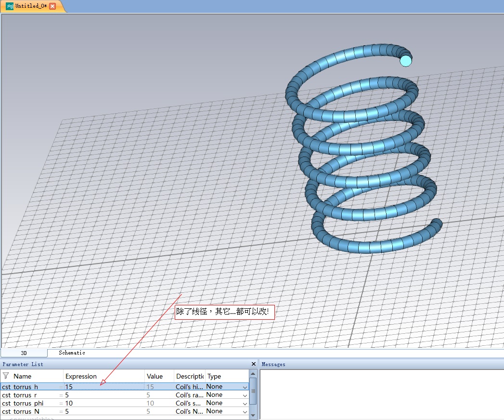504x420 pixels.
Task: Open Type dropdown for cst_torrus_N row
Action: pos(245,411)
